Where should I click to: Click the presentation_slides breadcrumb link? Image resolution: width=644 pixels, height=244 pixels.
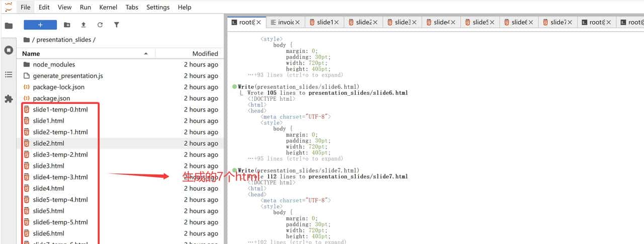pos(64,39)
